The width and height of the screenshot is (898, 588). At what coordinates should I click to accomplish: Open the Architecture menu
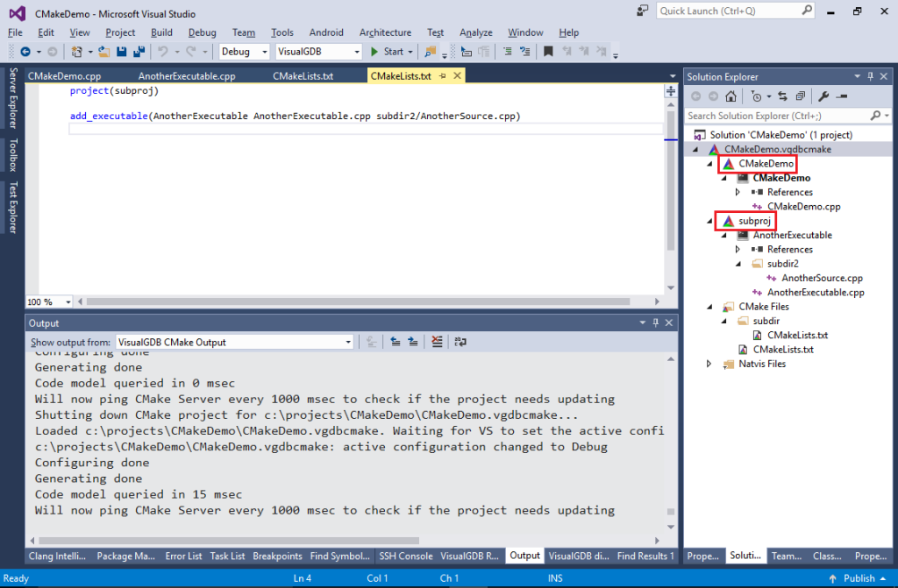pyautogui.click(x=386, y=32)
